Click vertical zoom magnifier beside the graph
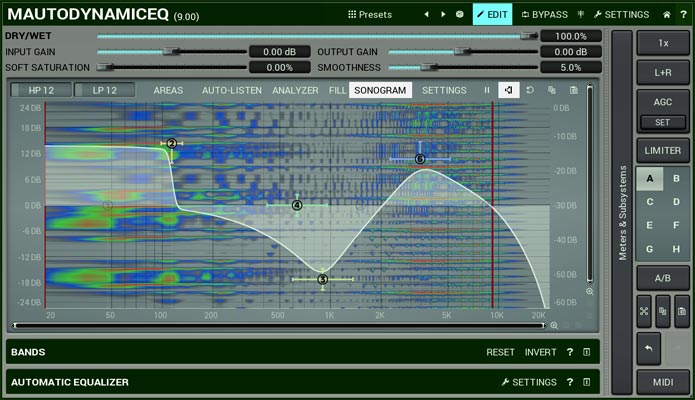The height and width of the screenshot is (400, 695). click(x=589, y=291)
